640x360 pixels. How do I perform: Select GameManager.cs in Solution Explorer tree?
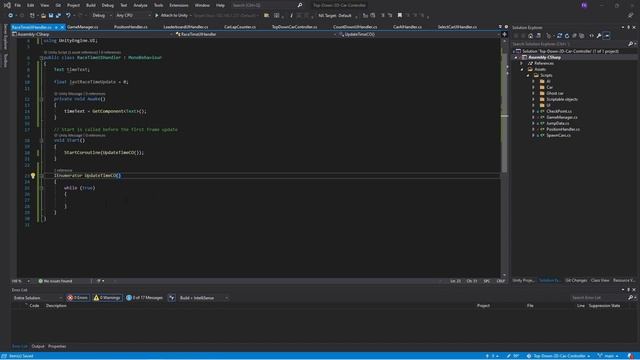tap(562, 118)
